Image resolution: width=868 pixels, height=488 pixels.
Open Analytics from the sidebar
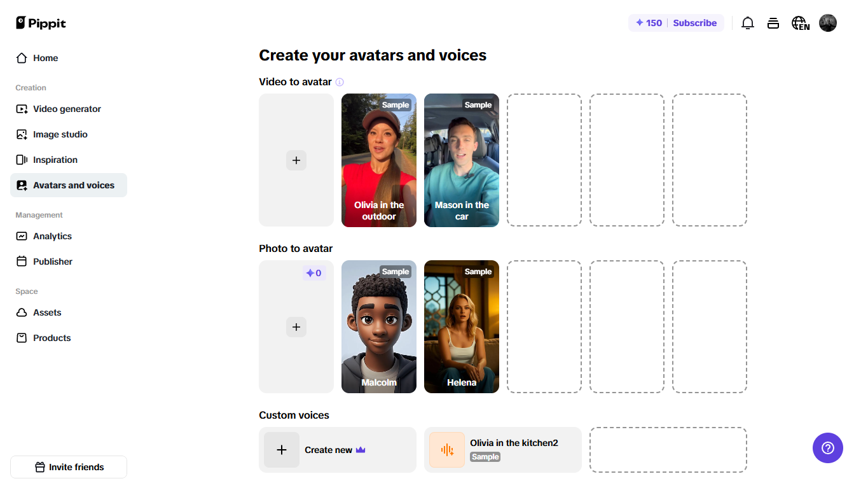pos(52,236)
